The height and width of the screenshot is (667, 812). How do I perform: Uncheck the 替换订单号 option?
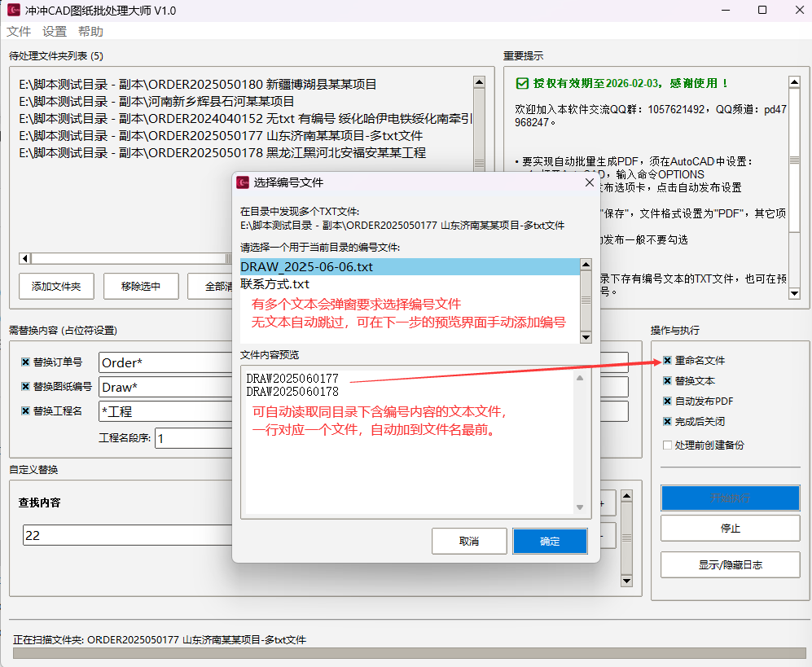click(x=25, y=362)
